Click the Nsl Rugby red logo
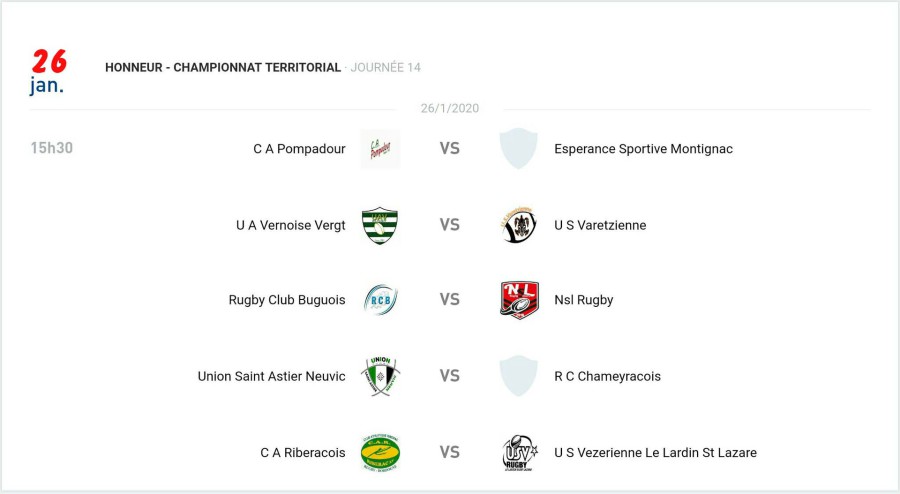This screenshot has width=900, height=494. (519, 300)
